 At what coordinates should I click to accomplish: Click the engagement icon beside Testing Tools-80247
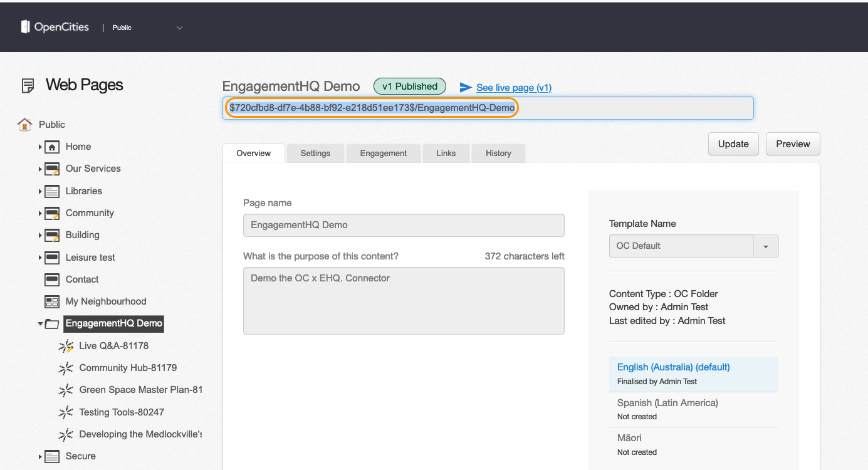tap(66, 412)
